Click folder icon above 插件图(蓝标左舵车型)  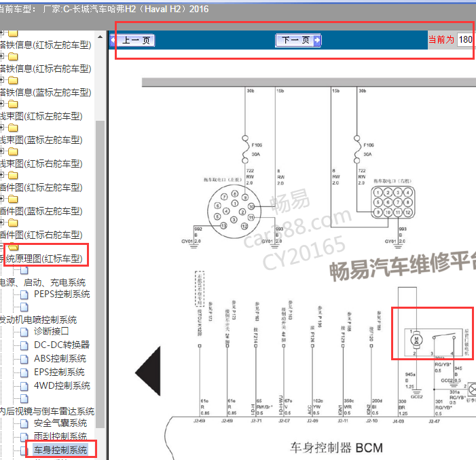point(13,199)
